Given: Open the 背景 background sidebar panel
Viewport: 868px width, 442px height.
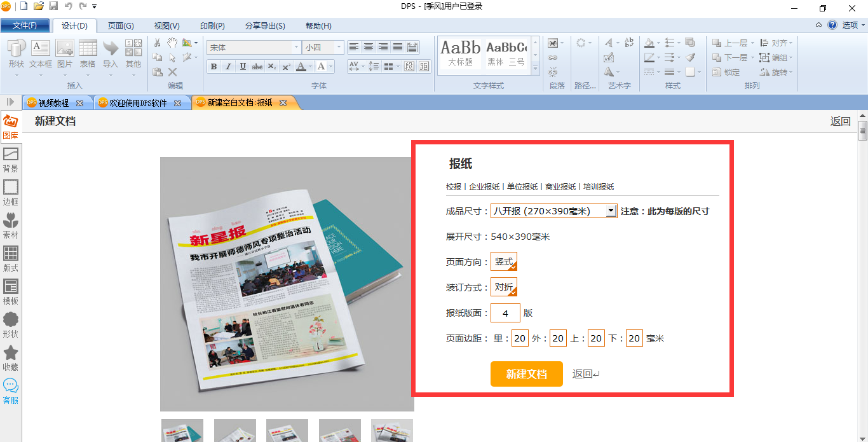Looking at the screenshot, I should click(x=11, y=159).
